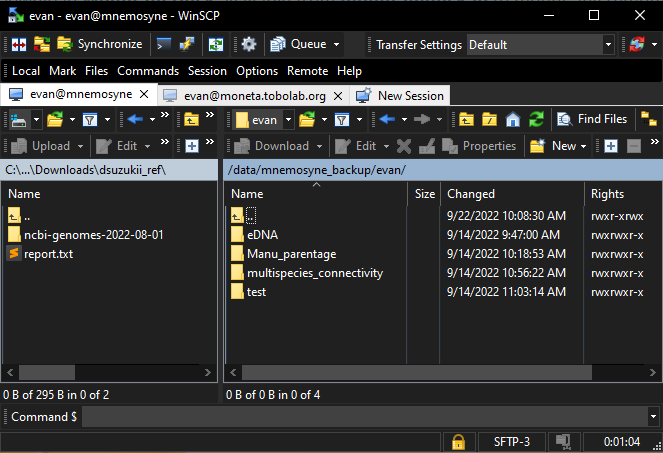Click the local parent directory icon
The width and height of the screenshot is (663, 453).
192,120
